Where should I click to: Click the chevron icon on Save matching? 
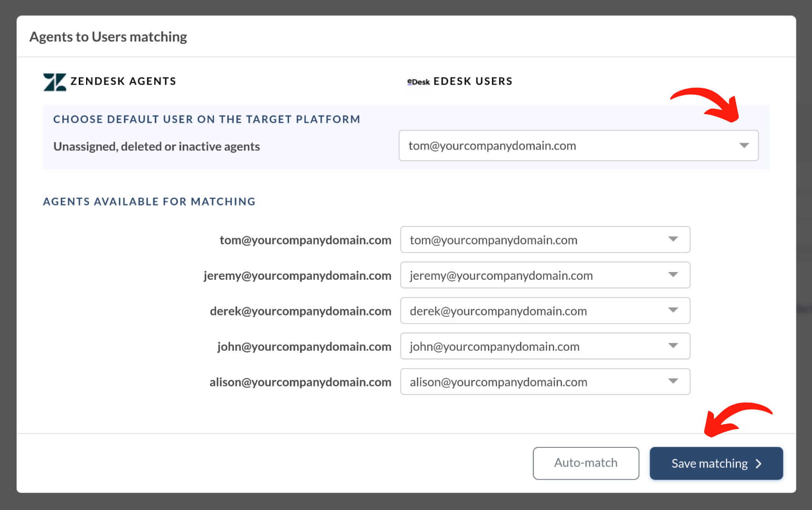tap(759, 464)
